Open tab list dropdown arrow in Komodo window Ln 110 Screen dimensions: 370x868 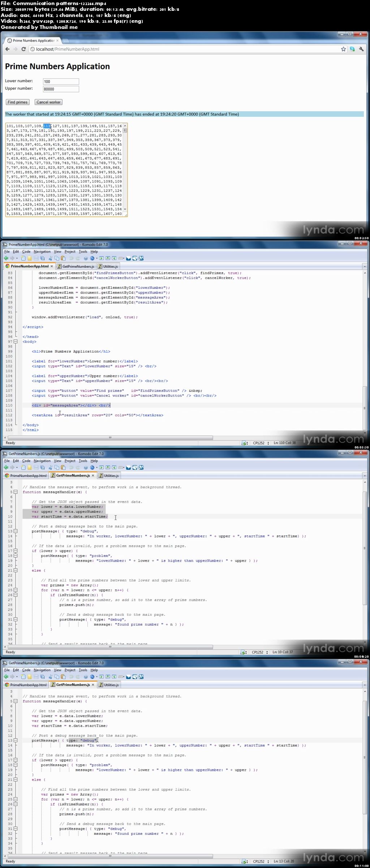(365, 266)
